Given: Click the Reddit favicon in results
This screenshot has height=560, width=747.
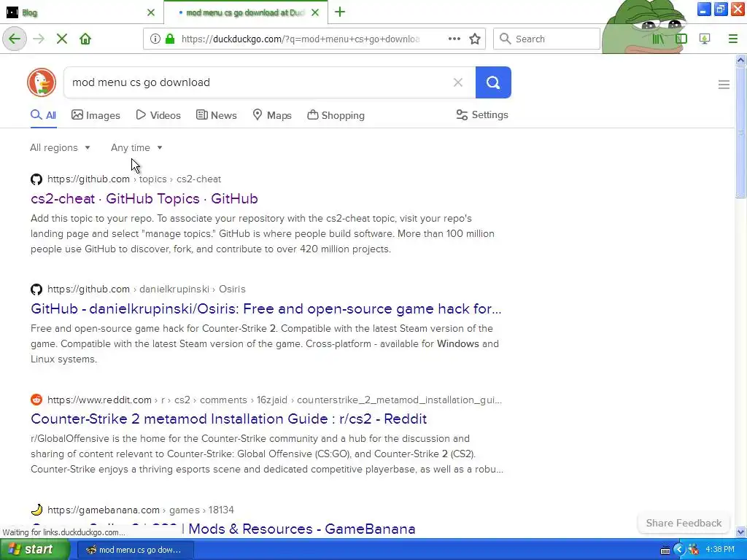Looking at the screenshot, I should click(x=36, y=400).
